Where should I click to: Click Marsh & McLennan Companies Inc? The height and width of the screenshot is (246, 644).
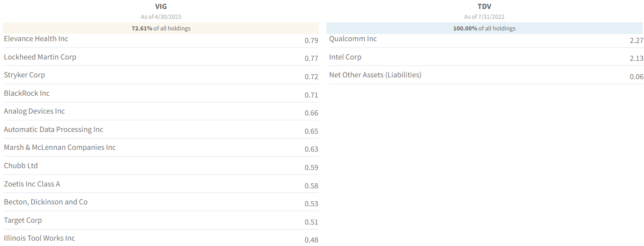click(60, 148)
